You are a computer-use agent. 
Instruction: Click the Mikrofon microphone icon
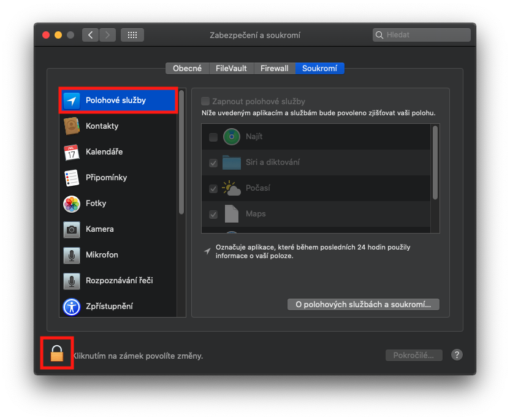click(72, 255)
